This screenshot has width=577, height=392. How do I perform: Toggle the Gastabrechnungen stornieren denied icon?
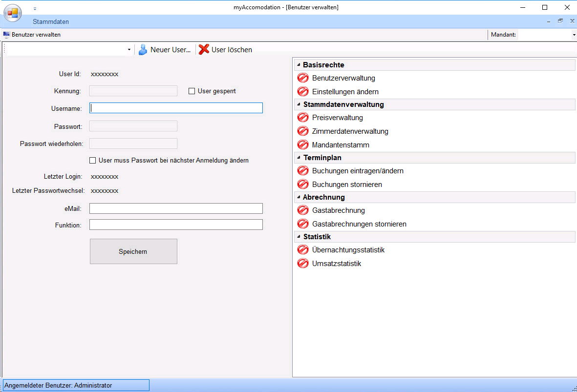pos(303,224)
